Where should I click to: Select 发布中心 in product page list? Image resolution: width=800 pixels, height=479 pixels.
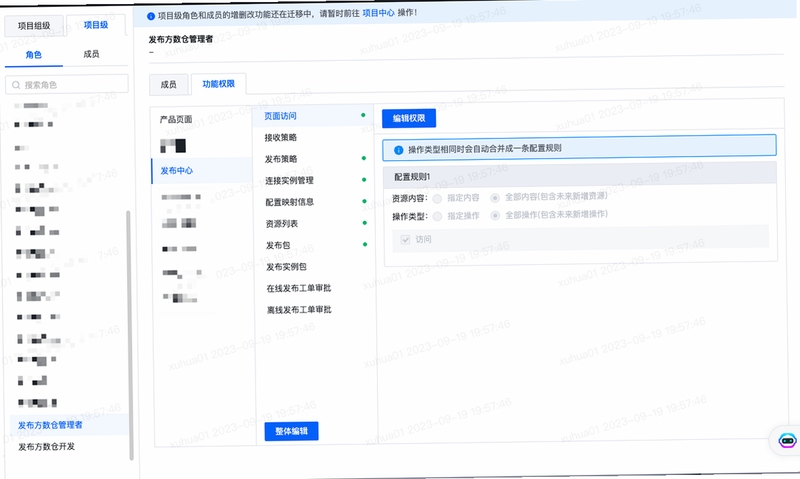click(202, 171)
